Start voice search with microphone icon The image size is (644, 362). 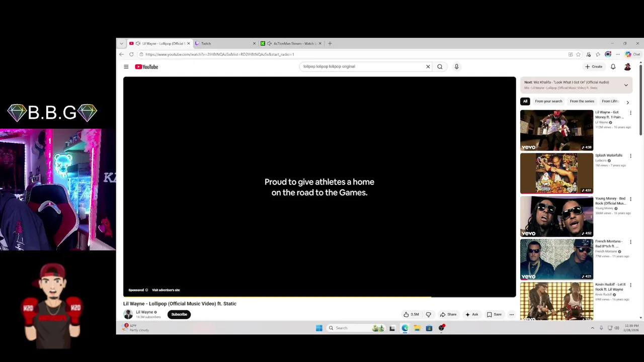pyautogui.click(x=456, y=66)
